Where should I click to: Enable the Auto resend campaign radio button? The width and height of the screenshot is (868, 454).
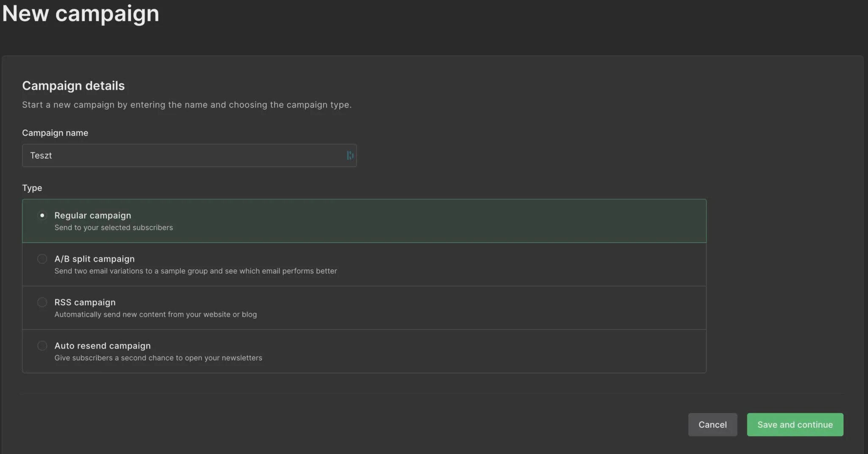42,346
